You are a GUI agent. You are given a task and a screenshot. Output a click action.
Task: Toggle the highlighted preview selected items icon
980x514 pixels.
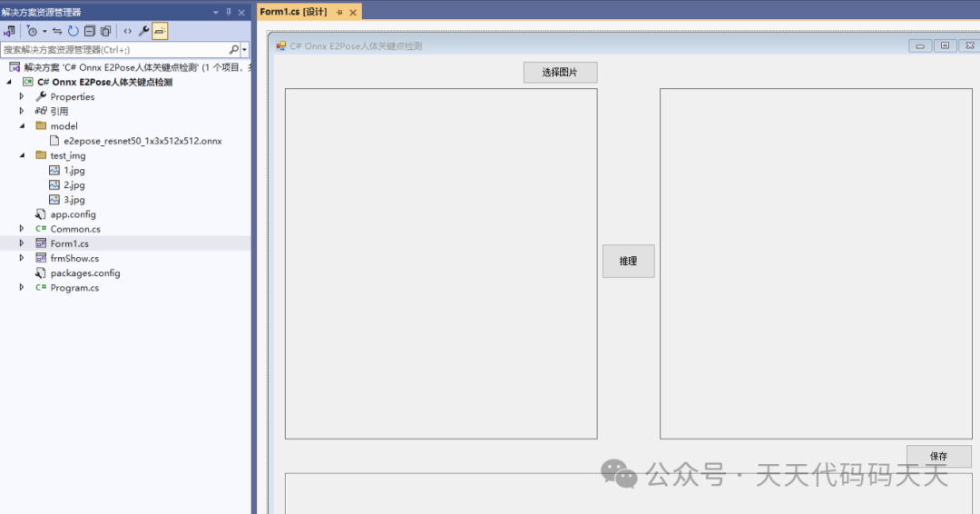point(160,31)
